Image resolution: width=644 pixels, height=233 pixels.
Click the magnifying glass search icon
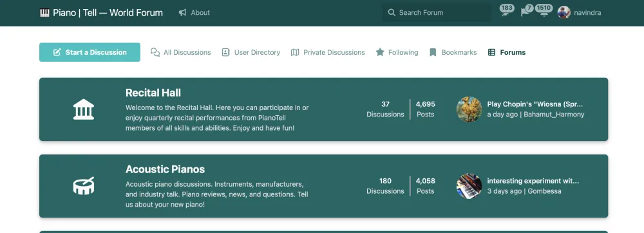click(x=392, y=13)
